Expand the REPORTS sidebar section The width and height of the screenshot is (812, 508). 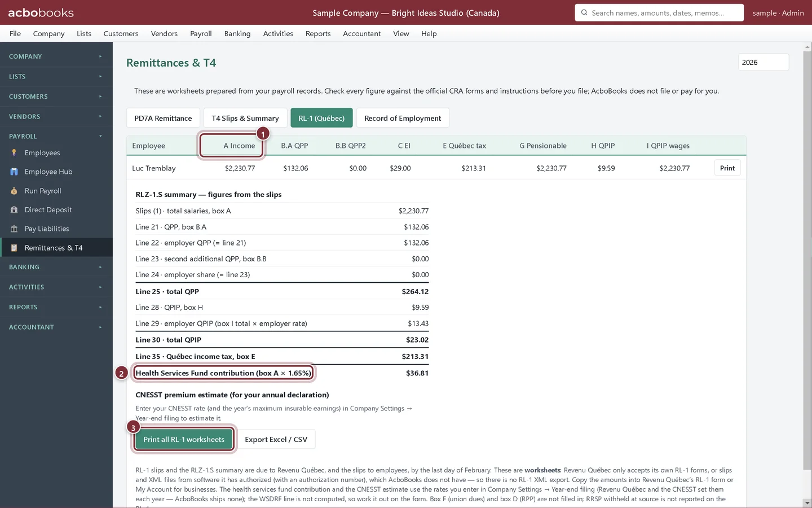pyautogui.click(x=56, y=307)
